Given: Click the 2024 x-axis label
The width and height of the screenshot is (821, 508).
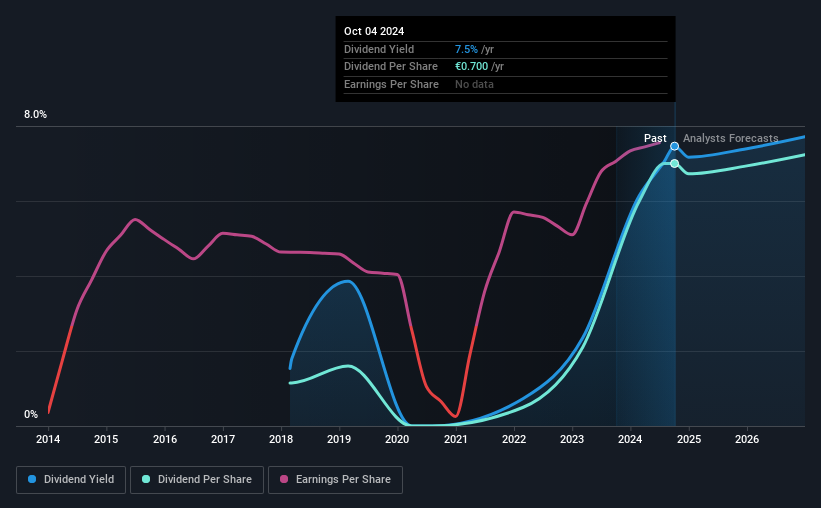Looking at the screenshot, I should pos(630,439).
